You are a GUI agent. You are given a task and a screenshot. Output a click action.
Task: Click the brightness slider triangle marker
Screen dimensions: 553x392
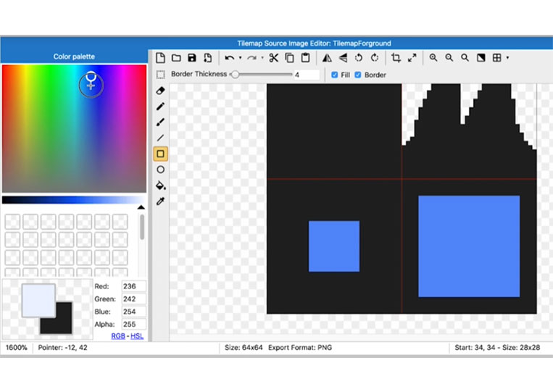141,207
